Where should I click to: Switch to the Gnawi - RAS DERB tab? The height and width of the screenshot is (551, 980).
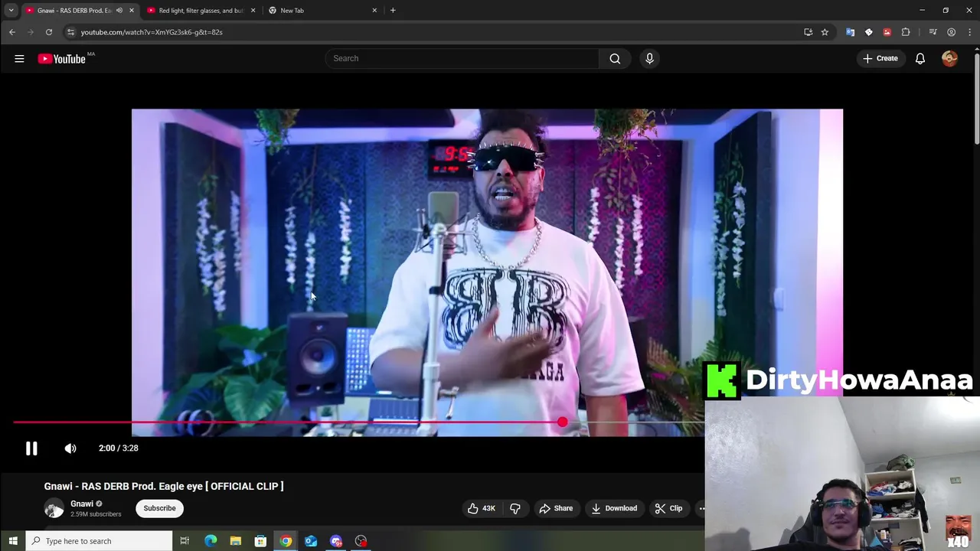pyautogui.click(x=75, y=11)
